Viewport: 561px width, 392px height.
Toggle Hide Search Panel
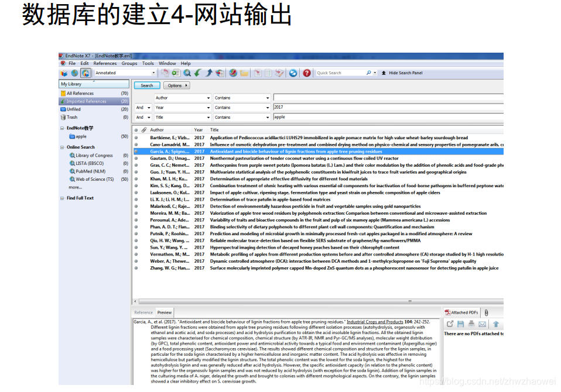(x=402, y=73)
